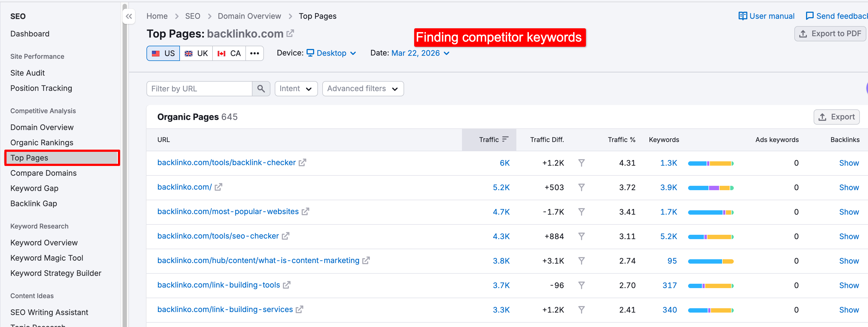This screenshot has height=327, width=868.
Task: Click filter funnel in seo-checker row
Action: [581, 236]
